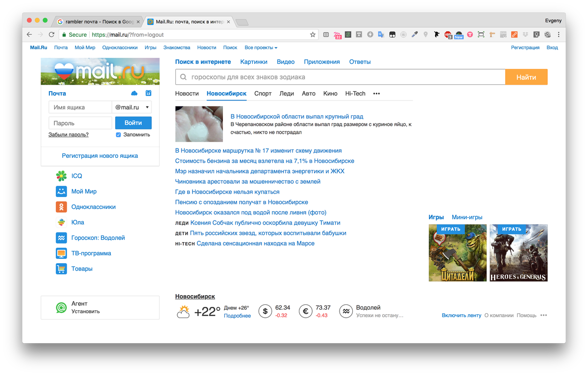Click the Aquarius horoscope icon in sidebar

(x=61, y=238)
